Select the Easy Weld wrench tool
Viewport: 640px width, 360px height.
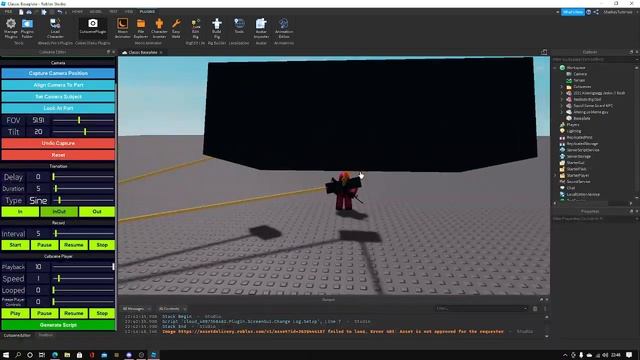coord(176,28)
